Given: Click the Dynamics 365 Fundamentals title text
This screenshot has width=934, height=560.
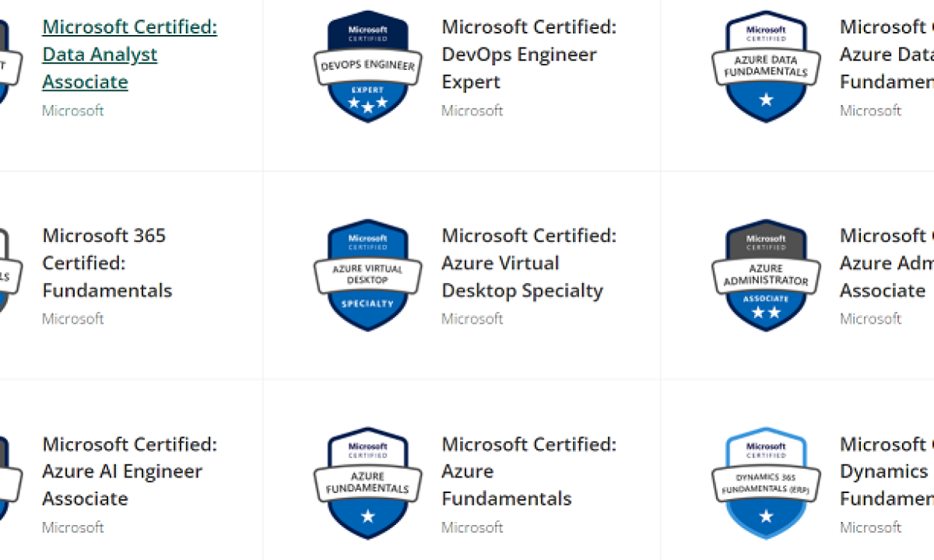Looking at the screenshot, I should point(886,471).
